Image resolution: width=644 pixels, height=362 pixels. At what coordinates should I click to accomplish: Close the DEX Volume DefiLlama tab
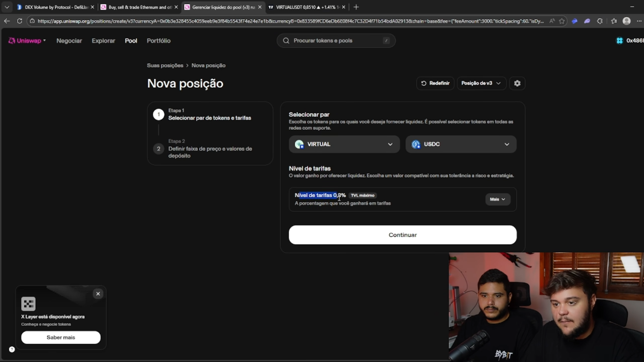[x=92, y=7]
